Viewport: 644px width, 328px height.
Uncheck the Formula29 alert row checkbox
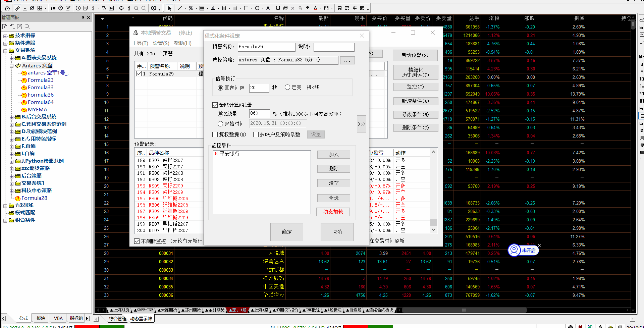pos(139,73)
